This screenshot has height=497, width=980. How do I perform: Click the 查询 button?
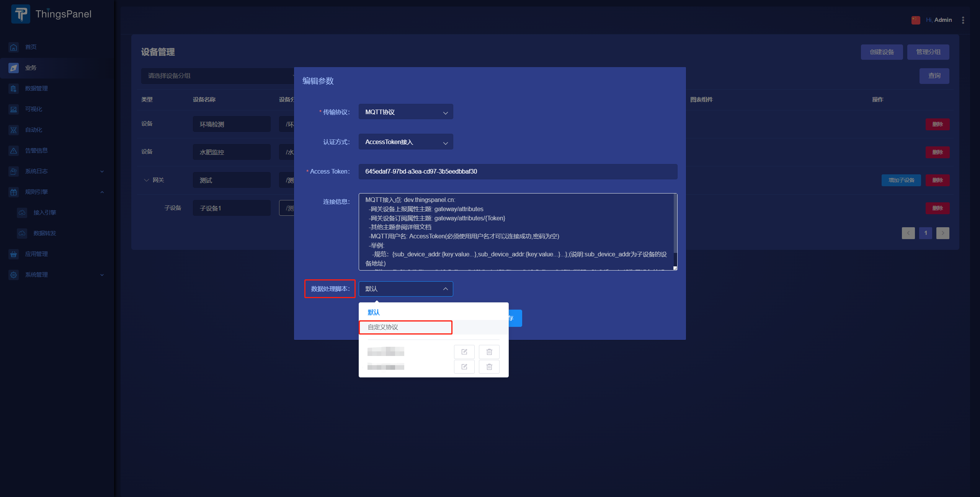934,76
